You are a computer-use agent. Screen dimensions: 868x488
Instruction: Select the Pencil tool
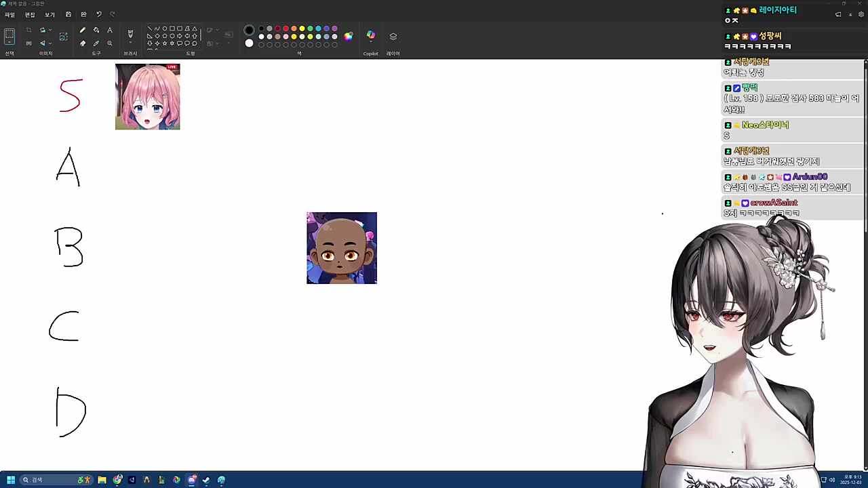[x=83, y=30]
